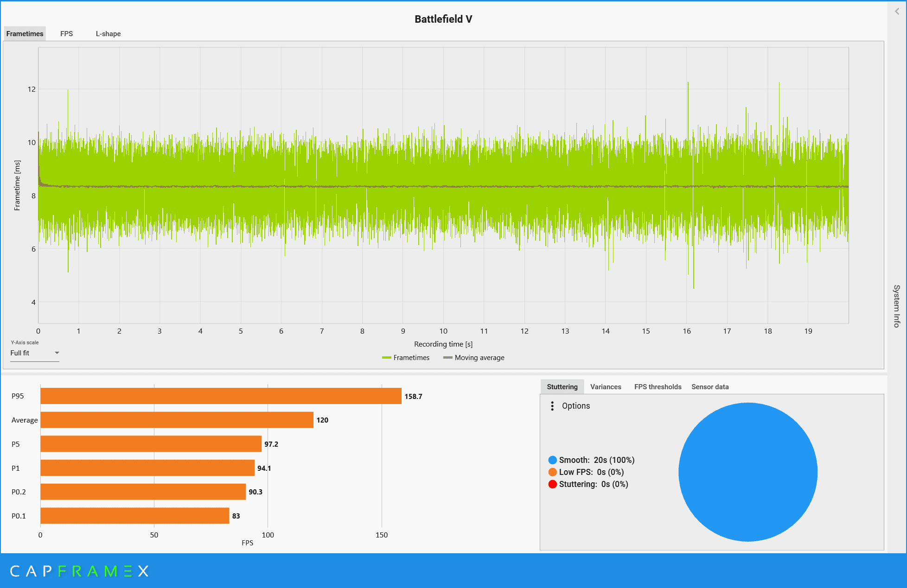Click the Battlefield V chart title
This screenshot has width=907, height=588.
[443, 19]
